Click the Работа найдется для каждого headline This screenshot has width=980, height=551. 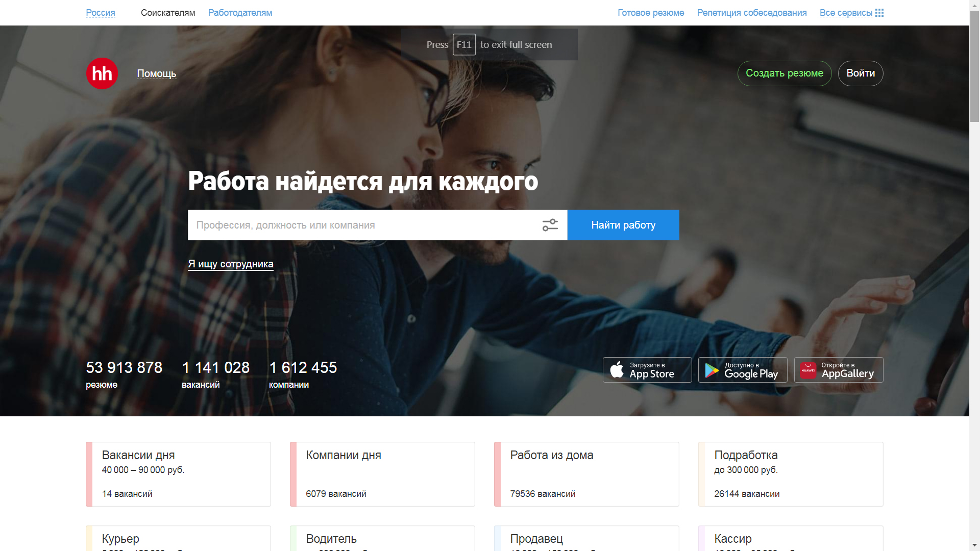(363, 181)
